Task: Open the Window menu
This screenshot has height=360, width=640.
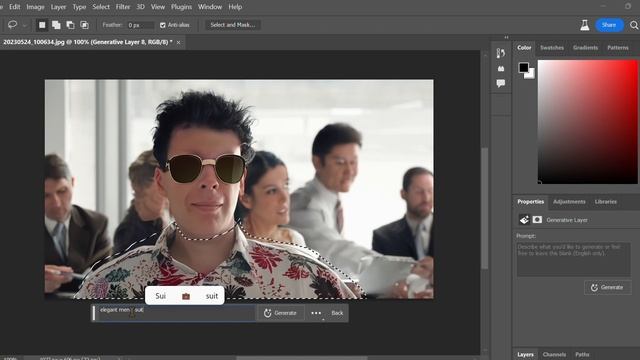Action: [x=210, y=7]
